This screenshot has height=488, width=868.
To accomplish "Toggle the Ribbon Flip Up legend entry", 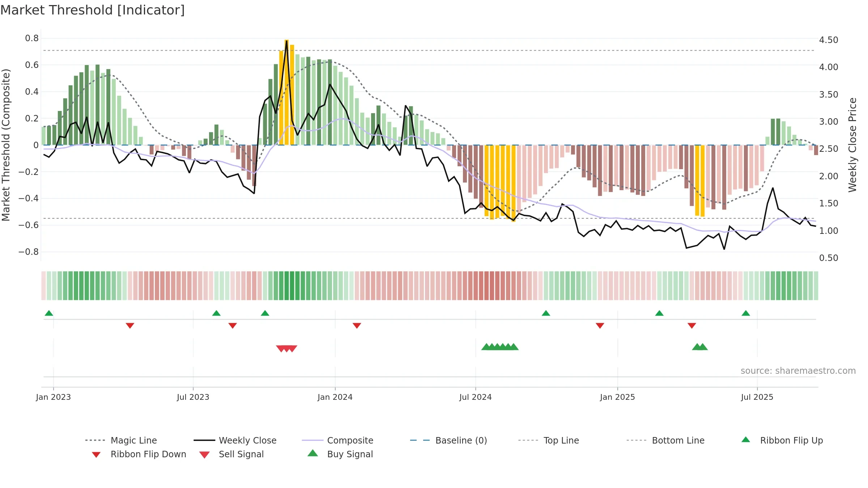I will (782, 440).
